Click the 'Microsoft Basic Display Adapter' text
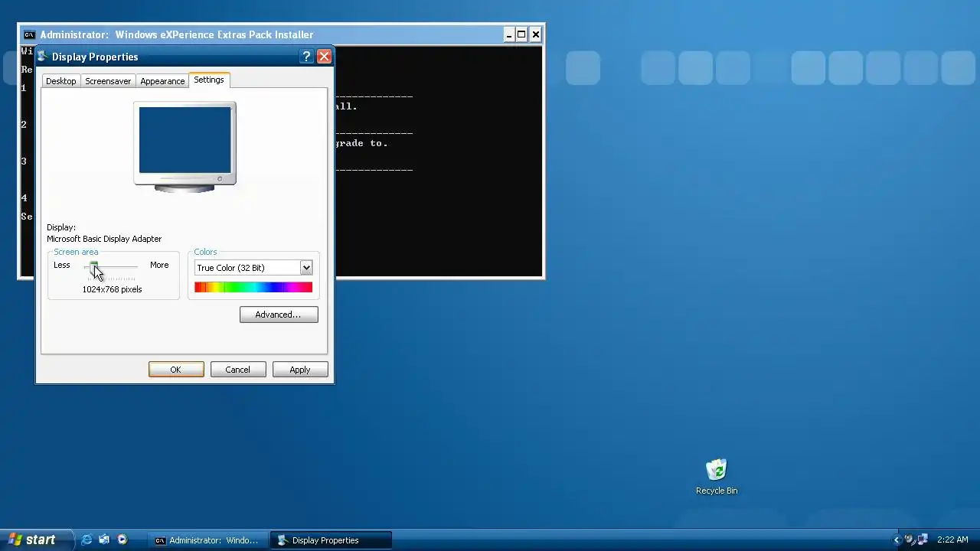The height and width of the screenshot is (551, 980). (104, 239)
